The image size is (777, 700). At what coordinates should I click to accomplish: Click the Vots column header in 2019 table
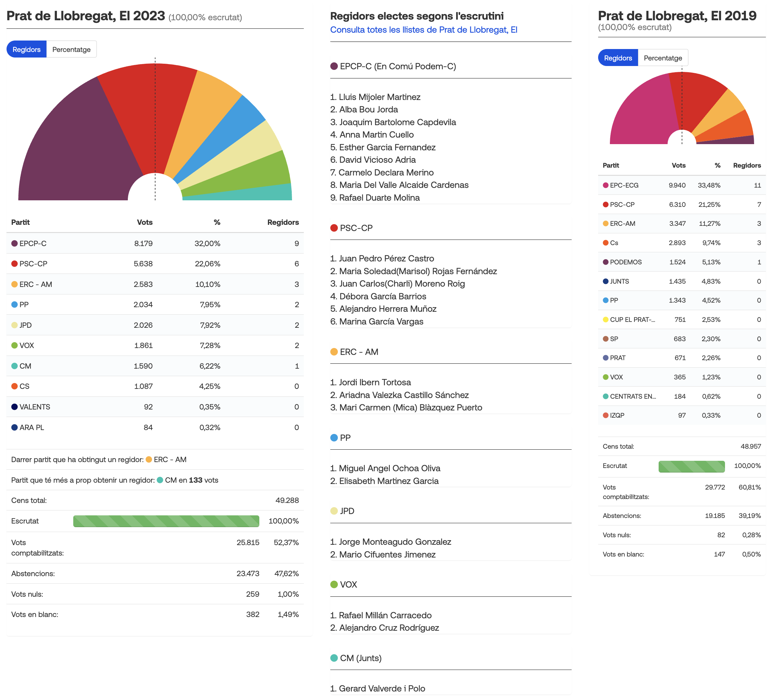pos(679,165)
